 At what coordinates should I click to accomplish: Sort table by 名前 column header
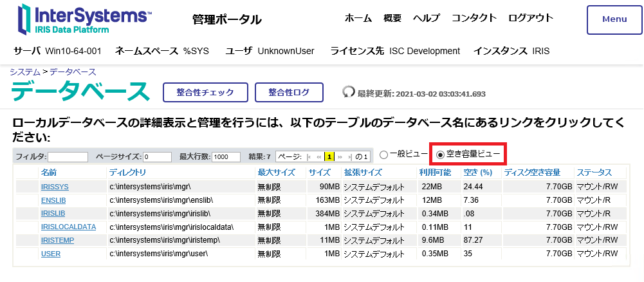(x=49, y=173)
